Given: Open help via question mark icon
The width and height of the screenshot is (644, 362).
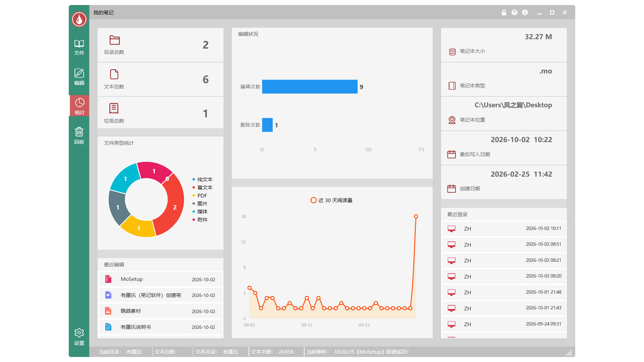Looking at the screenshot, I should click(514, 12).
